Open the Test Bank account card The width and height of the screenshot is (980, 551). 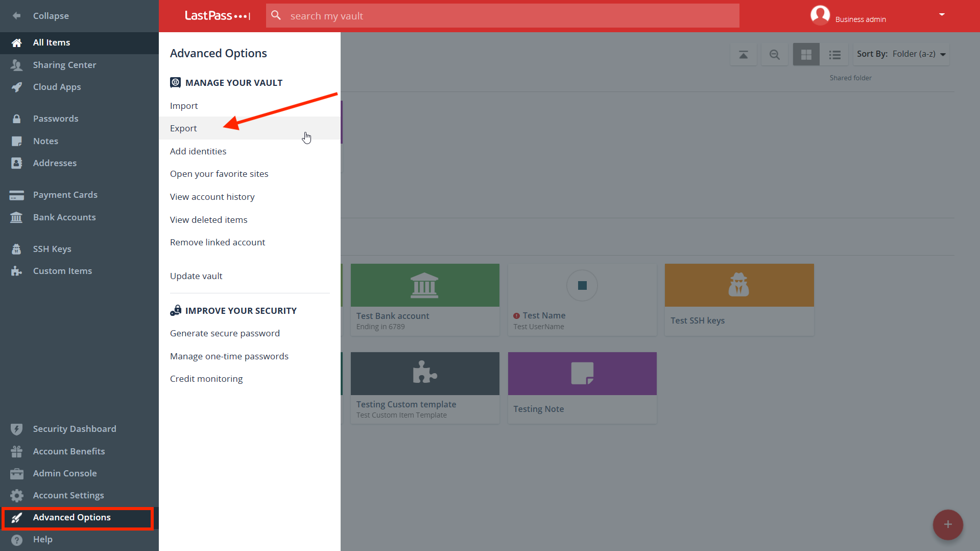425,300
